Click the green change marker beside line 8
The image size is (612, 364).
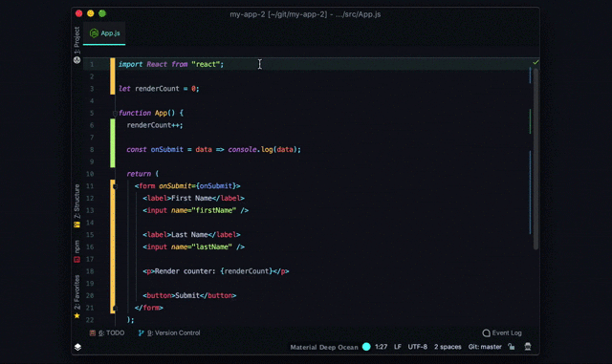point(113,149)
